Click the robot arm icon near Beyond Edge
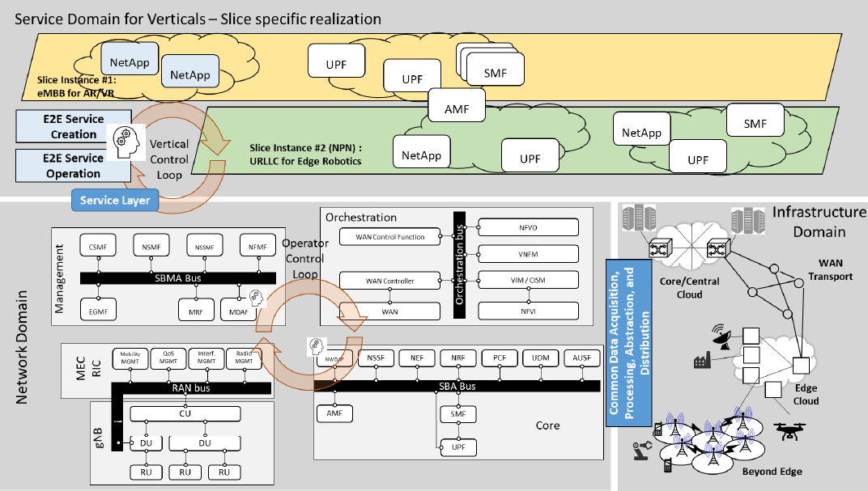The width and height of the screenshot is (868, 491). [641, 449]
